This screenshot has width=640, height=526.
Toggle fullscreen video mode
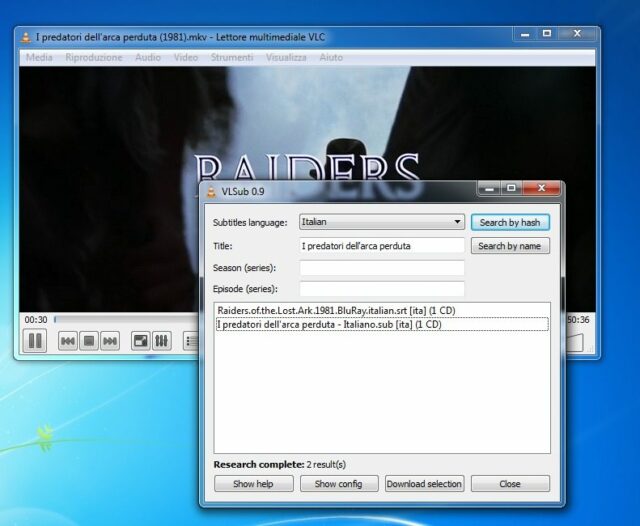pyautogui.click(x=140, y=342)
